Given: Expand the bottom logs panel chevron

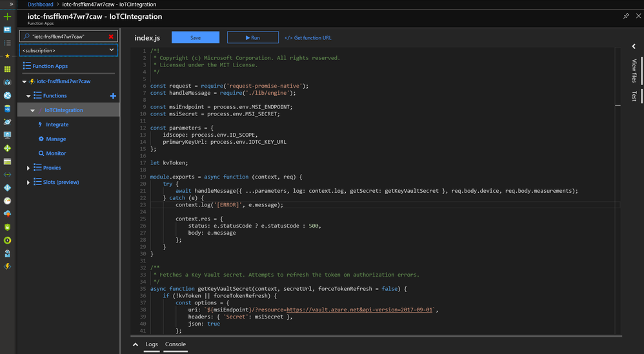Looking at the screenshot, I should (x=136, y=345).
